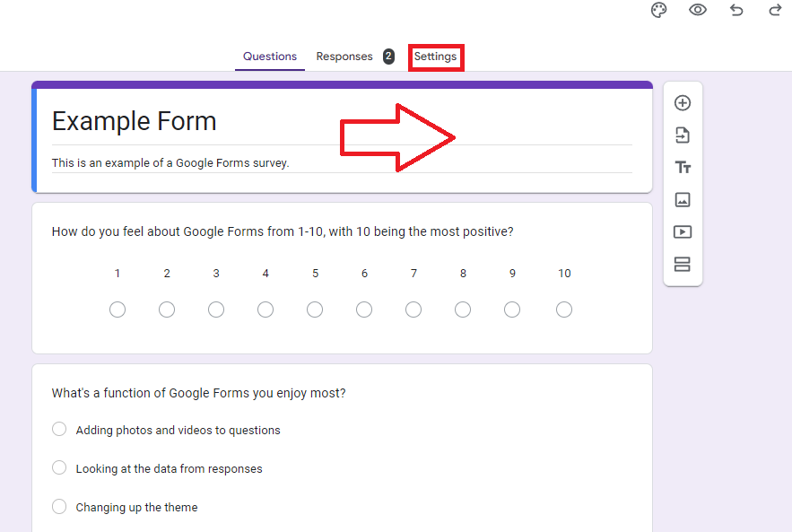This screenshot has width=792, height=532.
Task: Click the 'Example Form' title field
Action: click(135, 122)
